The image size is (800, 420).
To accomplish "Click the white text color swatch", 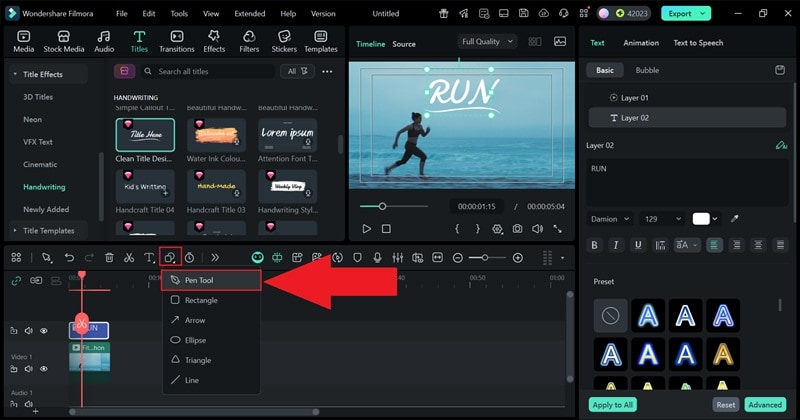I will tap(701, 219).
